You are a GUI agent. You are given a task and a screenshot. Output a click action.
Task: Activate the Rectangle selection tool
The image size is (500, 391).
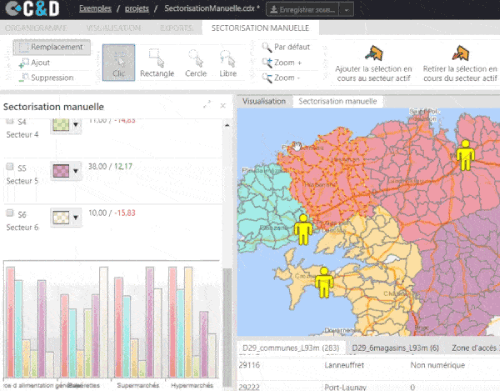click(x=157, y=63)
